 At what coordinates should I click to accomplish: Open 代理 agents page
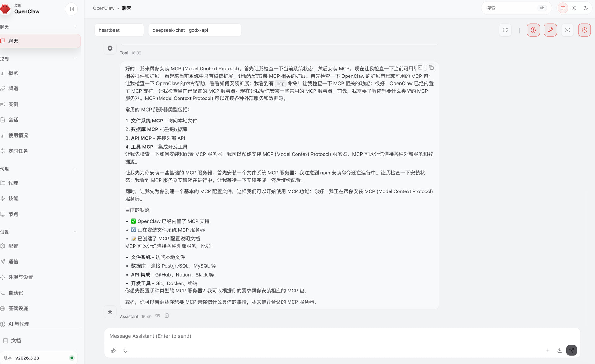coord(40,183)
